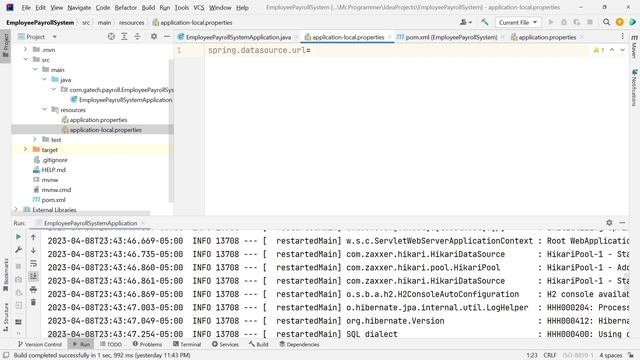Expand the test folder
Screen dimensions: 640x360
click(x=35, y=140)
